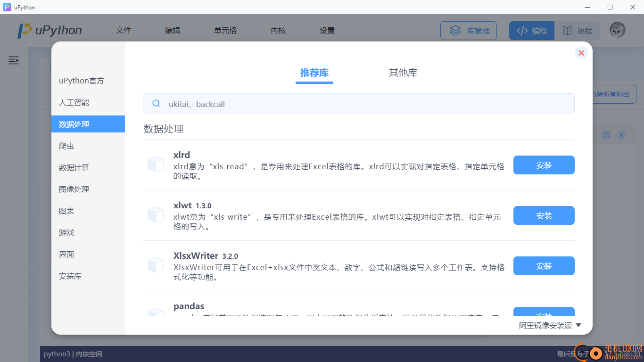Toggle the sidebar collapse menu icon
This screenshot has width=644, height=362.
tap(14, 60)
